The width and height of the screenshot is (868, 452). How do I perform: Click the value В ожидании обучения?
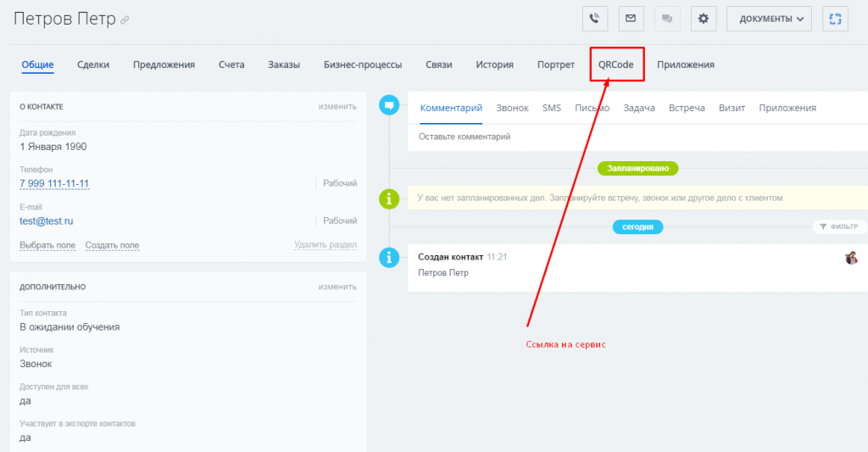[70, 326]
